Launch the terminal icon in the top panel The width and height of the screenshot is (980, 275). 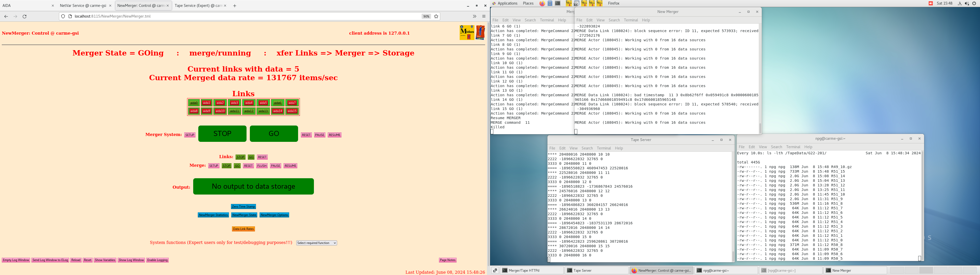(558, 3)
